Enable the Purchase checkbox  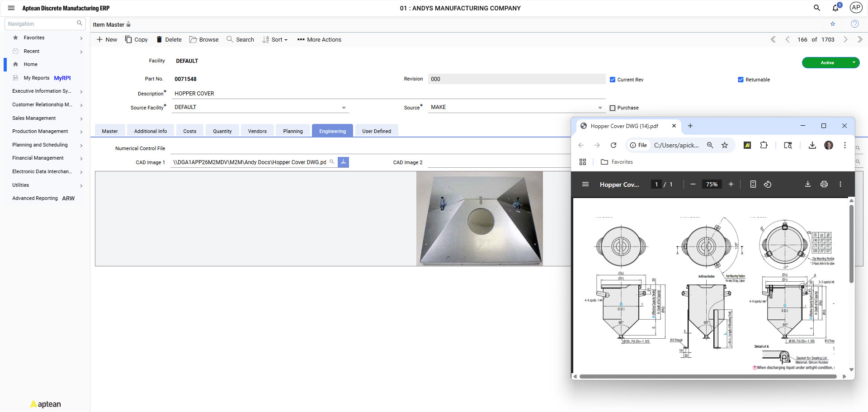(x=612, y=108)
